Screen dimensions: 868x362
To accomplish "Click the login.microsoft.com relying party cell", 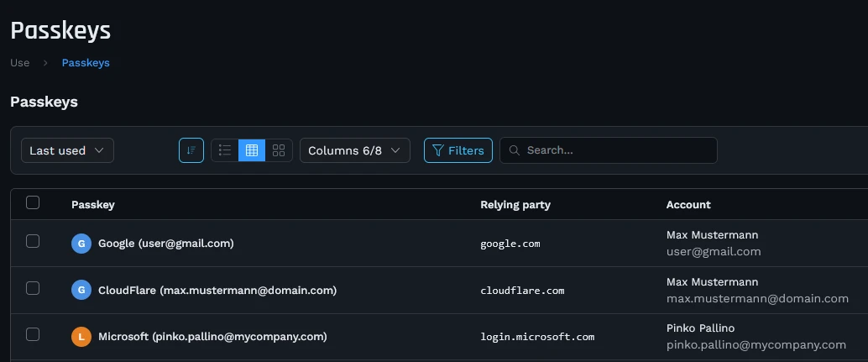I will [537, 337].
